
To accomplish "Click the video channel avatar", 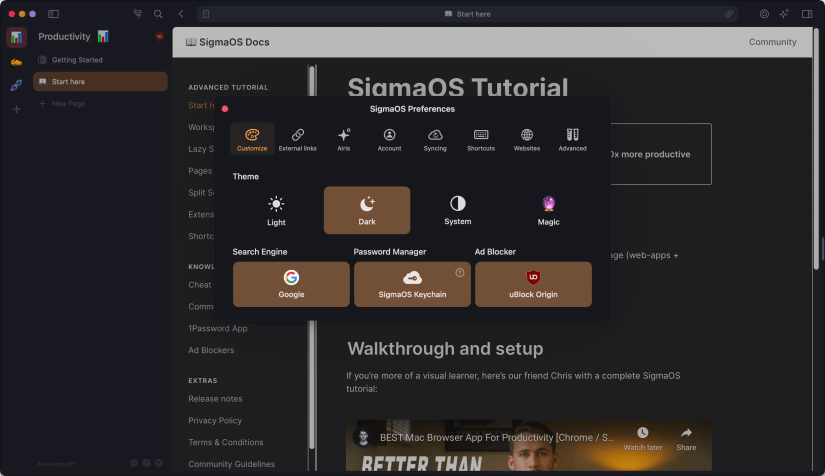I will pyautogui.click(x=363, y=437).
